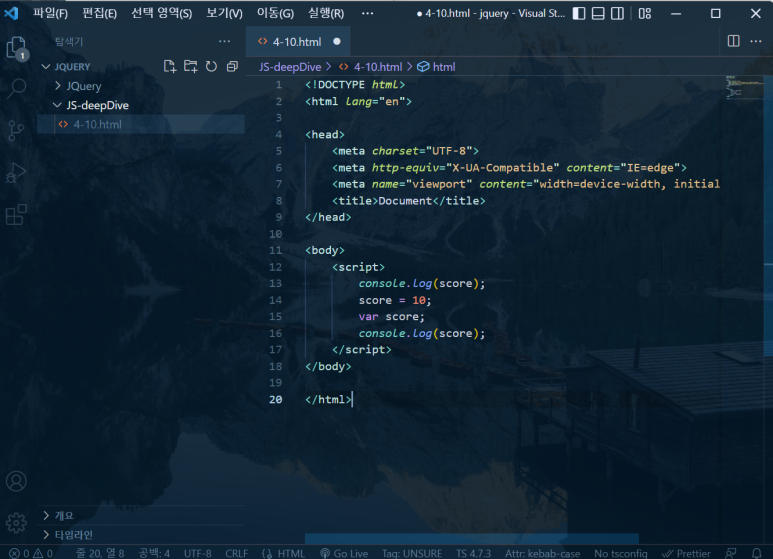Select 4-10.html file in explorer tree
The image size is (773, 559).
[x=141, y=125]
